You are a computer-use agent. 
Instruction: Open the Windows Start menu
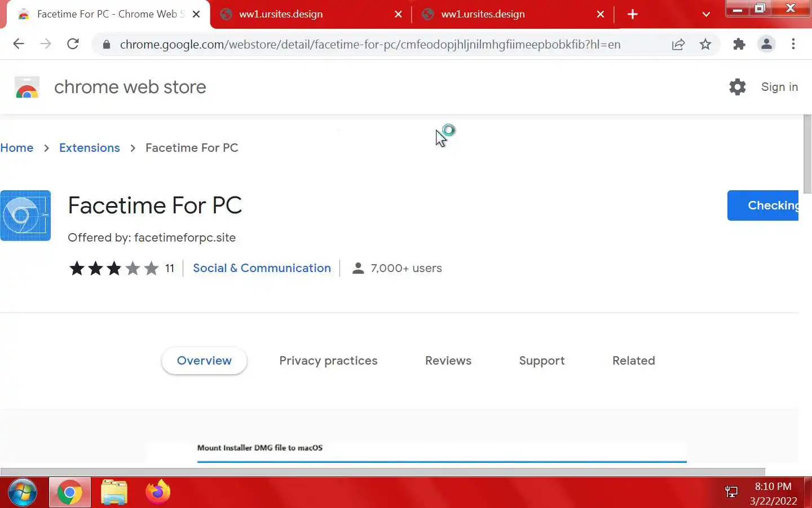(23, 492)
